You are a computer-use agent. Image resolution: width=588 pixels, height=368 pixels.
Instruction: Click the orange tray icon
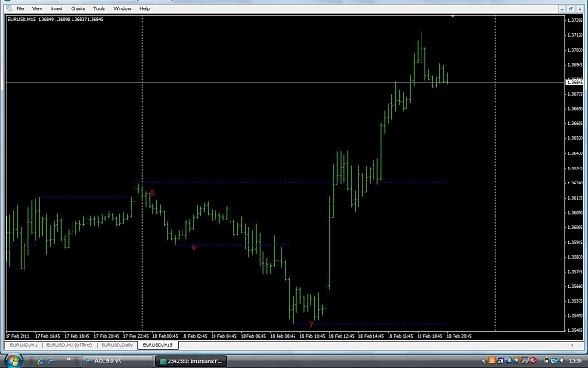[491, 360]
